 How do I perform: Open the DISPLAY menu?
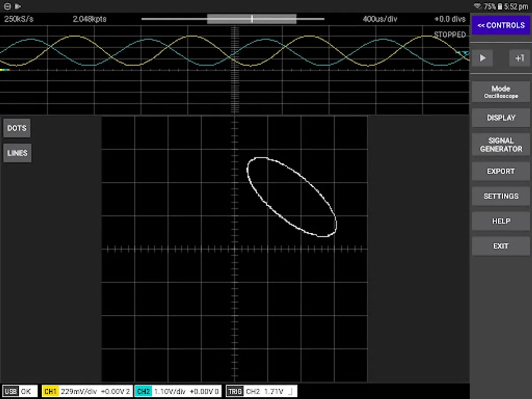click(501, 118)
